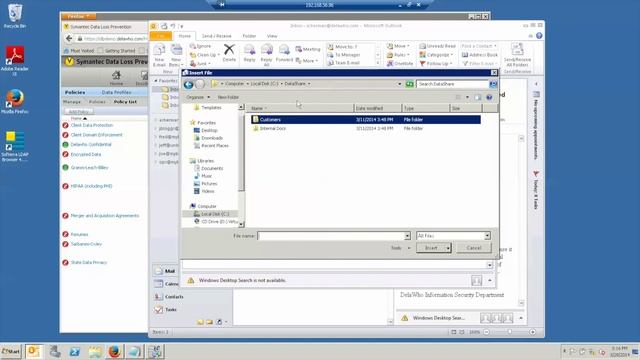The width and height of the screenshot is (640, 360).
Task: Open Mozilla Firefox desktop icon
Action: point(15,101)
